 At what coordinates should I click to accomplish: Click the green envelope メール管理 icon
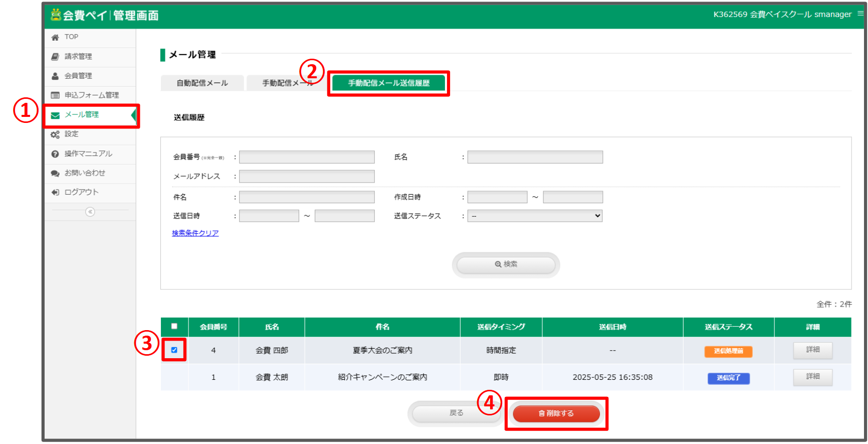point(55,115)
